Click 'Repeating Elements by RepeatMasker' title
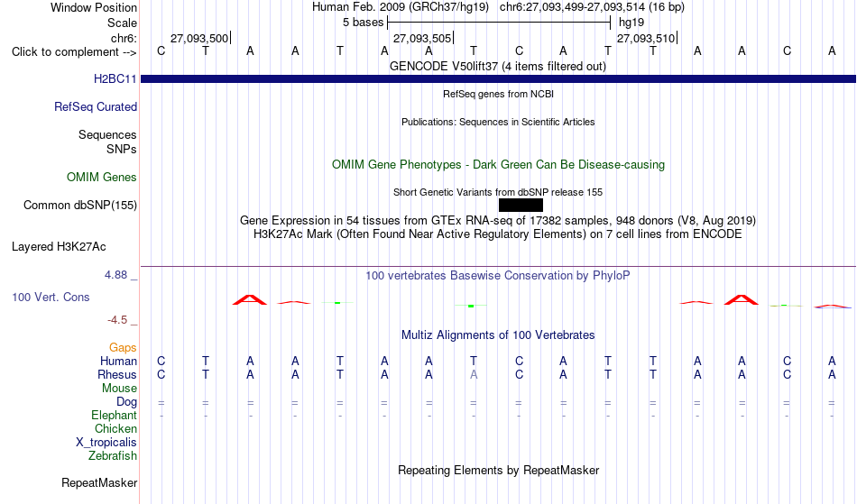 tap(499, 471)
